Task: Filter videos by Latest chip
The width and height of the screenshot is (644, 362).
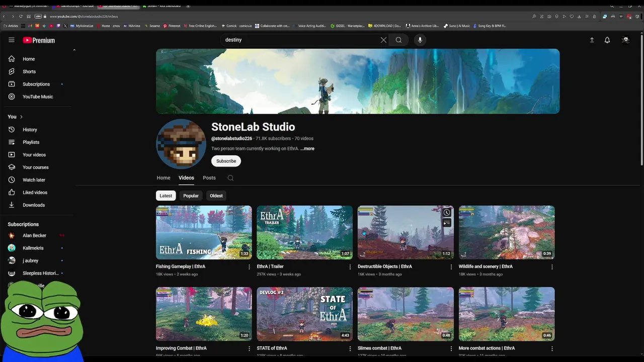Action: coord(166,196)
